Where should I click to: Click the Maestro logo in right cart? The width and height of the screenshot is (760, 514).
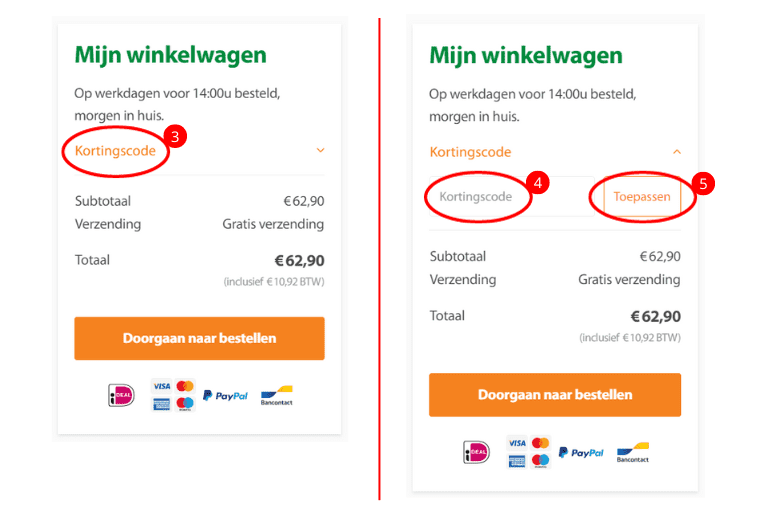[540, 460]
